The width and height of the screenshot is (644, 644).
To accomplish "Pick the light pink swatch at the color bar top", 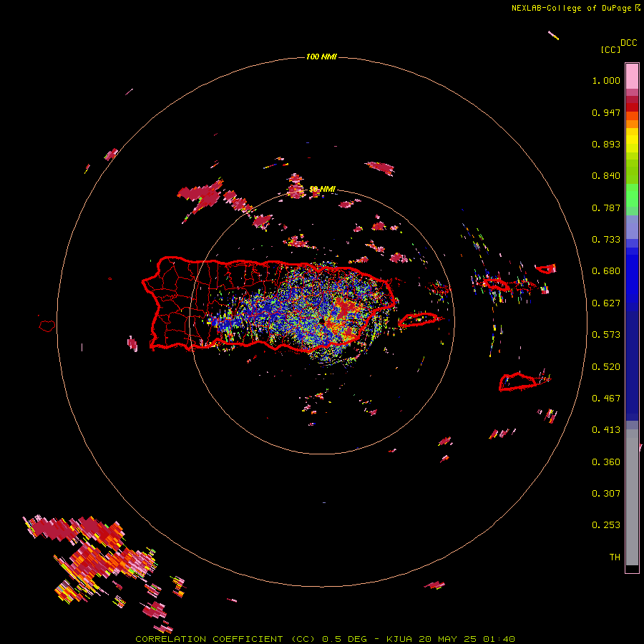I will [x=632, y=77].
